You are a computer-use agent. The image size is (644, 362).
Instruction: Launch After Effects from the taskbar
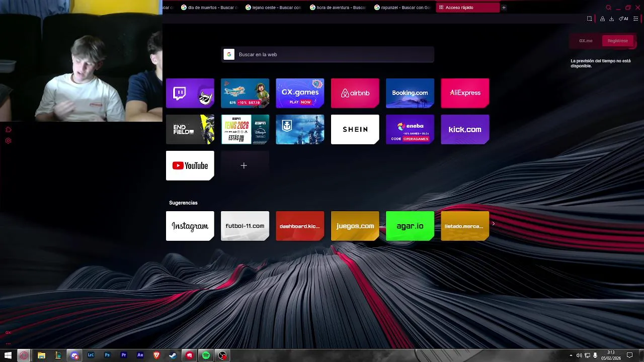(140, 355)
